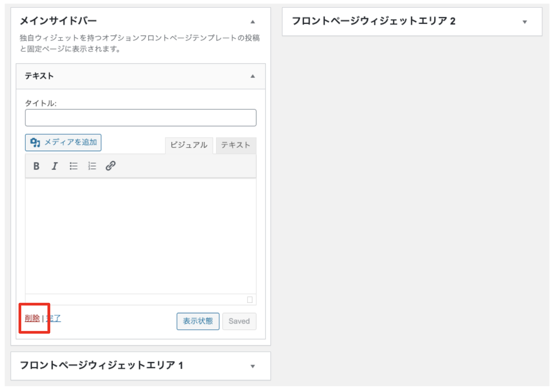557x392 pixels.
Task: Insert a bulleted list
Action: (x=73, y=166)
